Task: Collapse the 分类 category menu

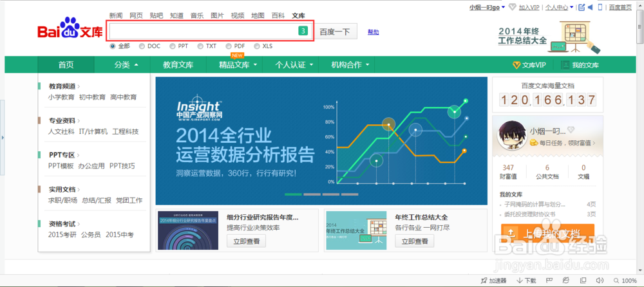Action: [136, 65]
